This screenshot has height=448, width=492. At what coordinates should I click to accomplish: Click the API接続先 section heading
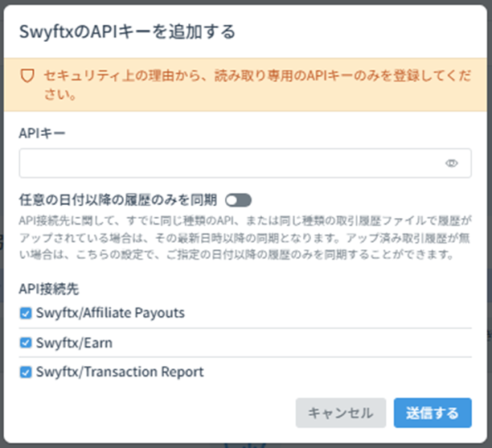[x=49, y=289]
